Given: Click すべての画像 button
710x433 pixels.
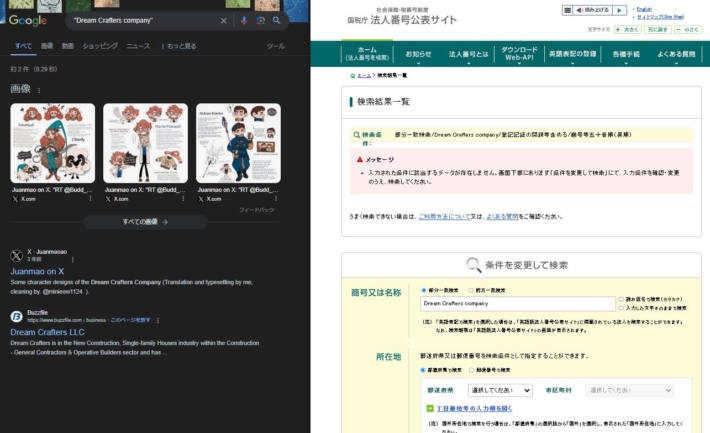Looking at the screenshot, I should [x=145, y=222].
